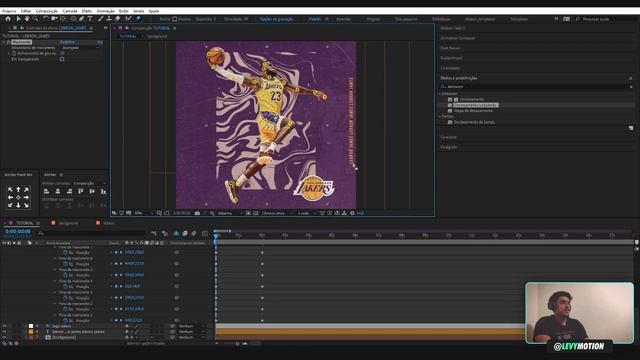Screen dimensions: 640x360
Task: Expand the Caractere panel
Action: (449, 137)
